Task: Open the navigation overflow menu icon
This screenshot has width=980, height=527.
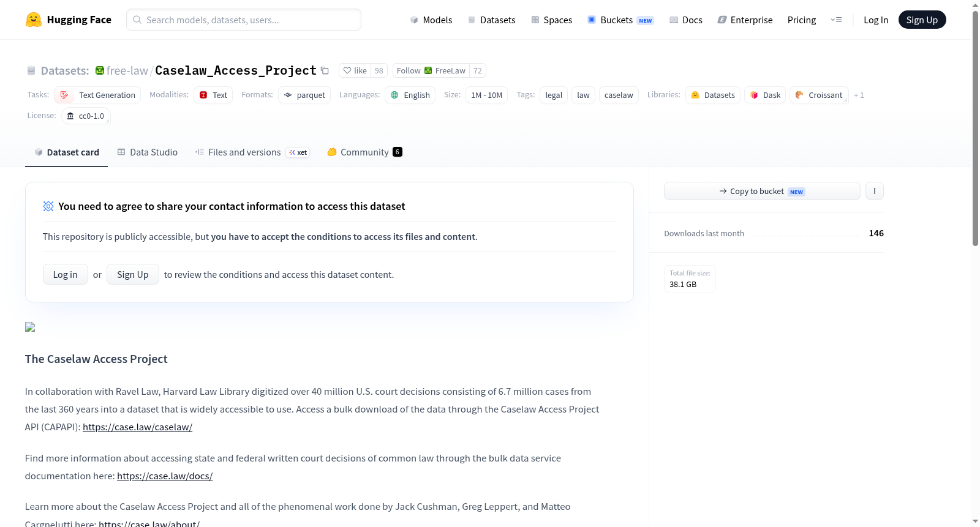Action: pyautogui.click(x=836, y=20)
